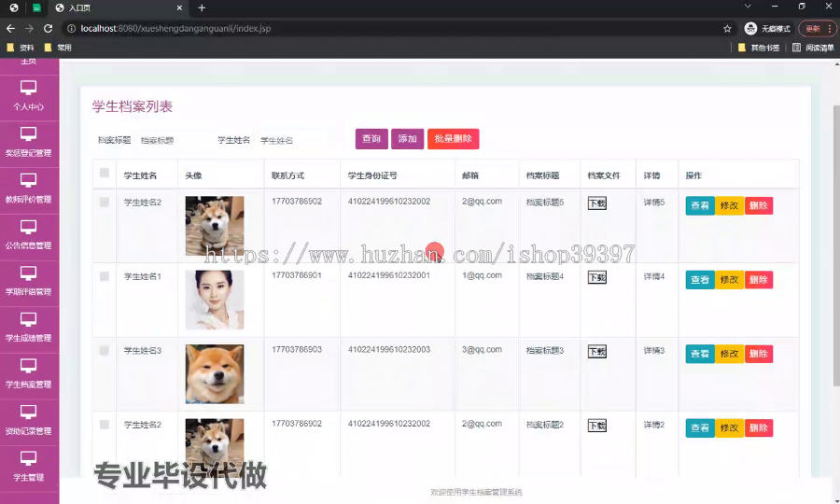Click ID number 410224199610232003
This screenshot has width=840, height=504.
click(389, 349)
